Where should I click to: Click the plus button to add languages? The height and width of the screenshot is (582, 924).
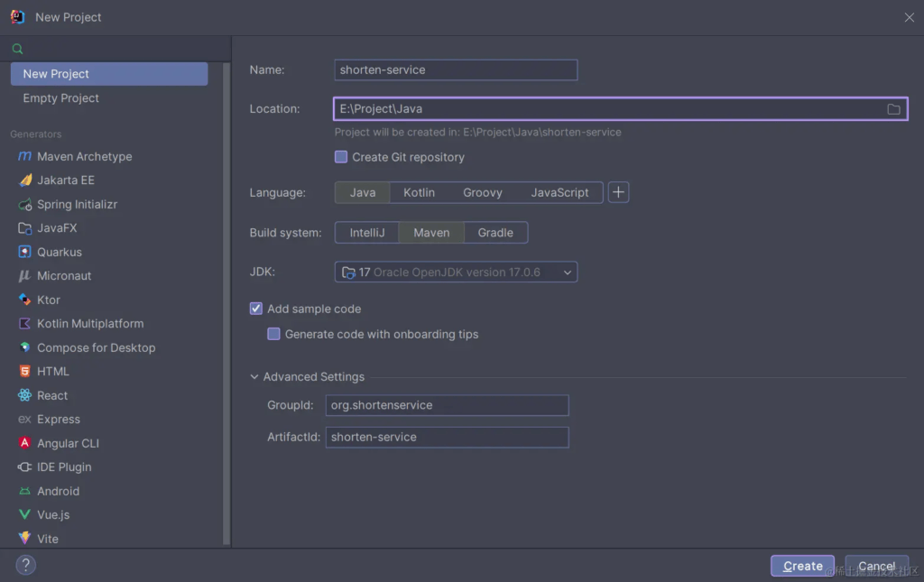coord(618,192)
